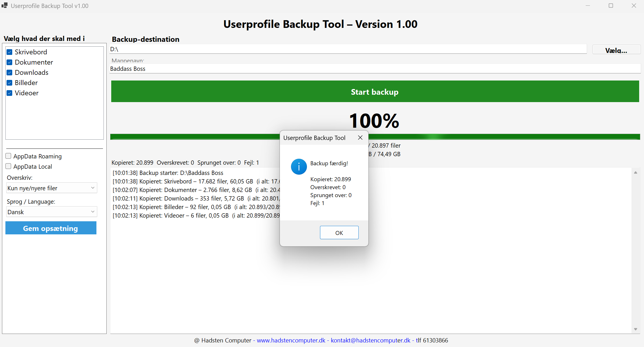Screen dimensions: 644x347
Task: Click the green Start backup button
Action: (375, 92)
